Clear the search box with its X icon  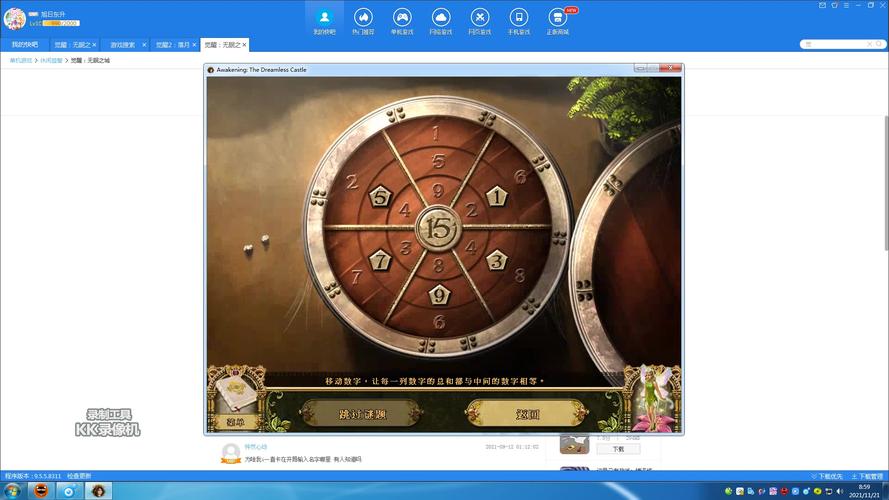(869, 44)
